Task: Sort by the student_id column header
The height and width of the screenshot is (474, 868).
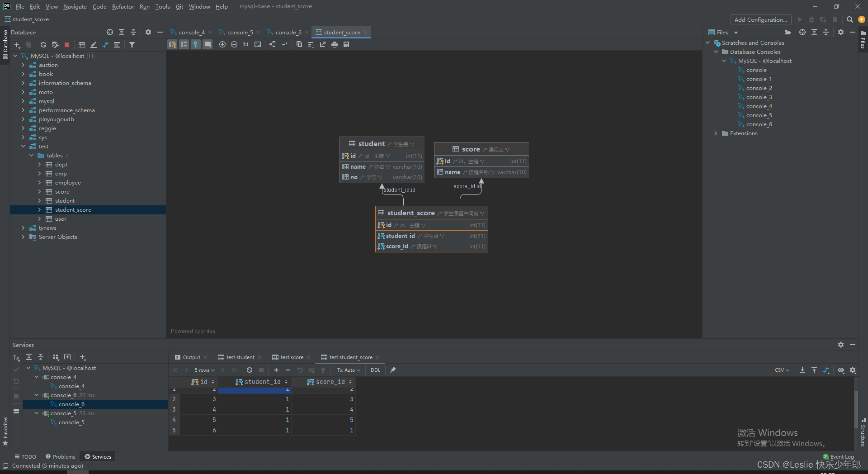Action: pos(262,382)
